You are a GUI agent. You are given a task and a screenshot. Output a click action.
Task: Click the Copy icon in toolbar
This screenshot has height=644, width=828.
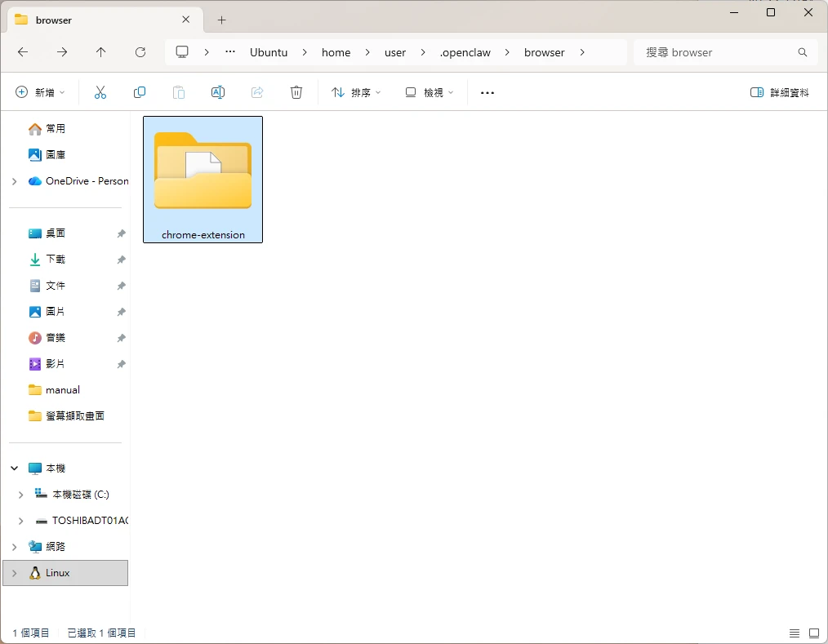140,93
